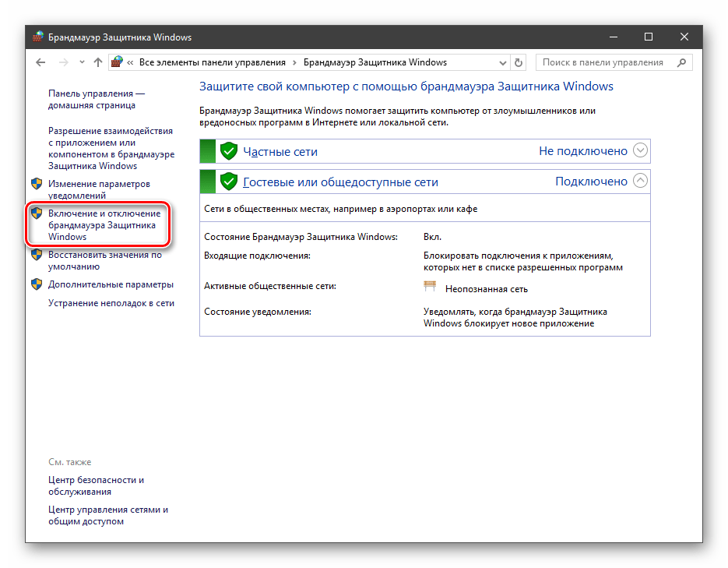Click the up one level arrow
This screenshot has height=568, width=728.
pyautogui.click(x=97, y=62)
